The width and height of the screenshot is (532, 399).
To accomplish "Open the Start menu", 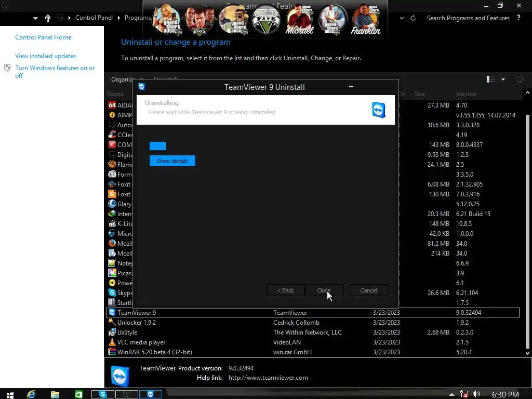I will 10,395.
